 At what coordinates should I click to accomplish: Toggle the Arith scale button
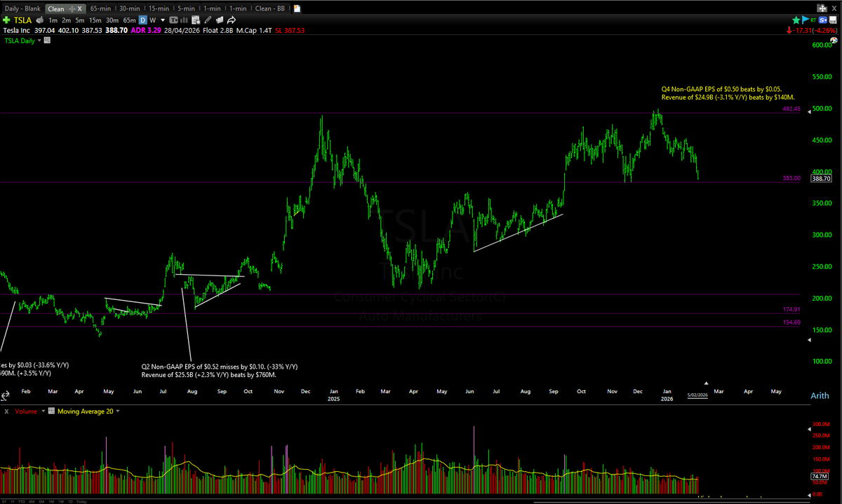[x=821, y=395]
